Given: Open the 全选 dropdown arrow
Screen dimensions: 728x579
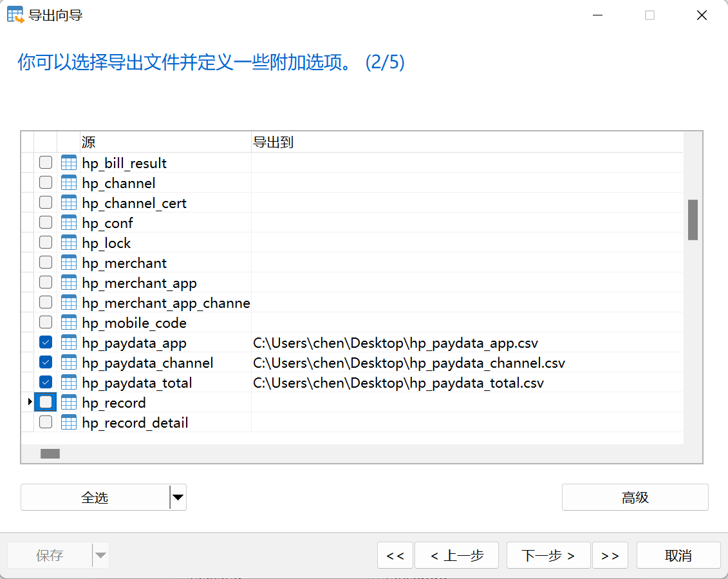Looking at the screenshot, I should [x=178, y=497].
